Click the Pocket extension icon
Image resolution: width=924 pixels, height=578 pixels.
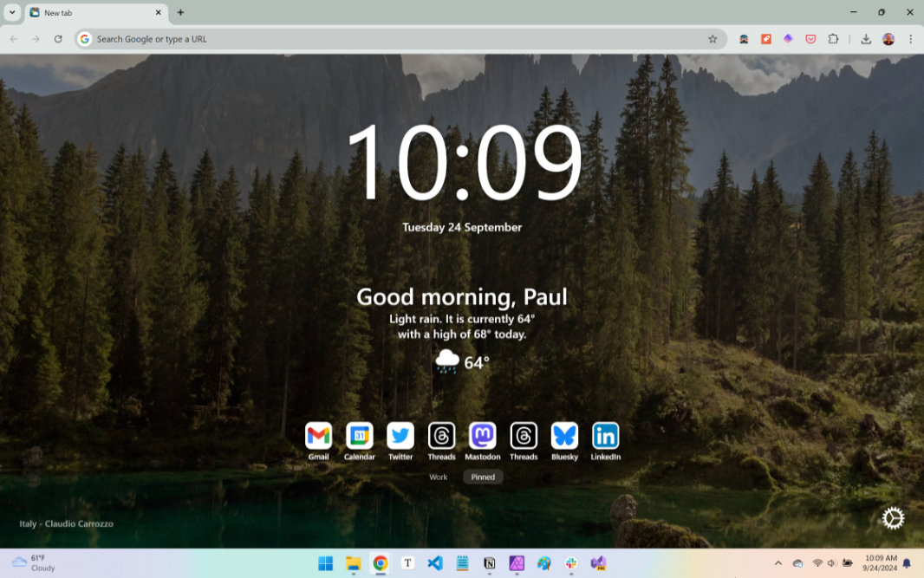pyautogui.click(x=810, y=39)
